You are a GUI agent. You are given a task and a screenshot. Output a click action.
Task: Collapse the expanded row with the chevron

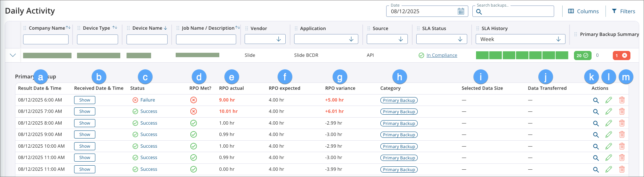[13, 55]
